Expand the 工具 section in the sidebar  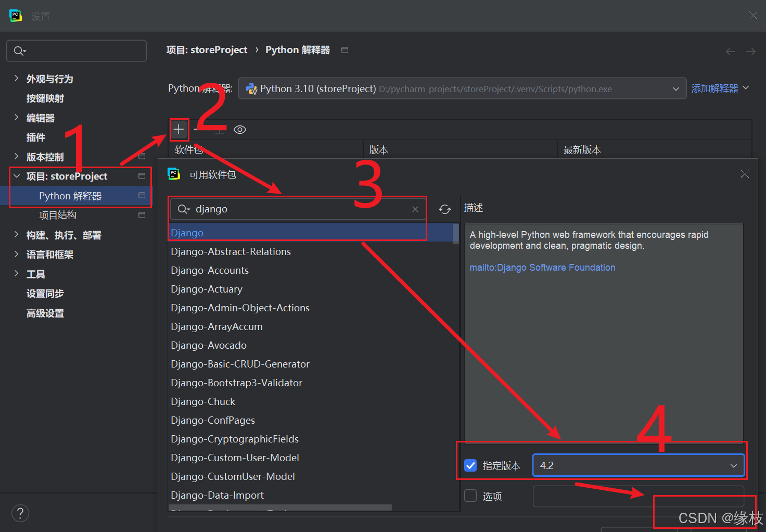[17, 274]
